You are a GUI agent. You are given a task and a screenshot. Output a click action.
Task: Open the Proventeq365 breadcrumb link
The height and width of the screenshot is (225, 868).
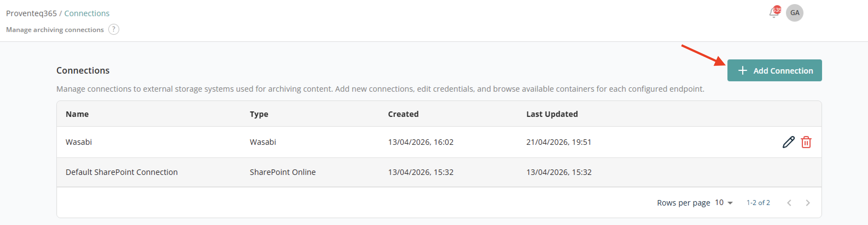[x=31, y=13]
